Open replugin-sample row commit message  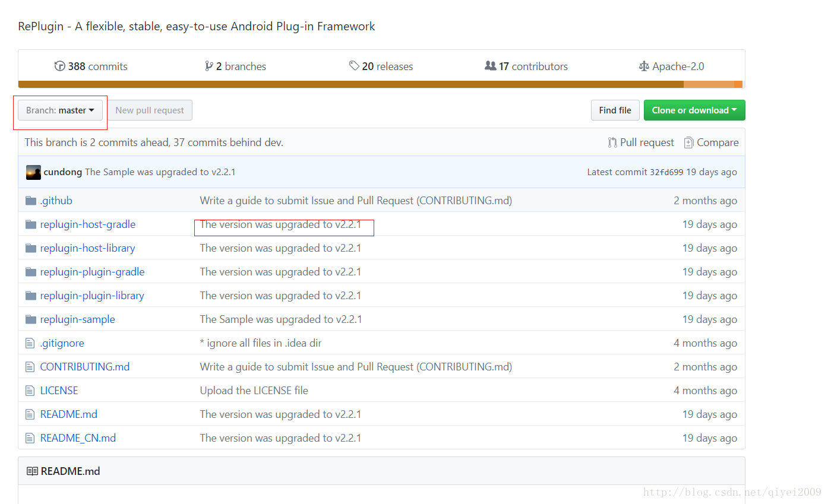coord(281,319)
